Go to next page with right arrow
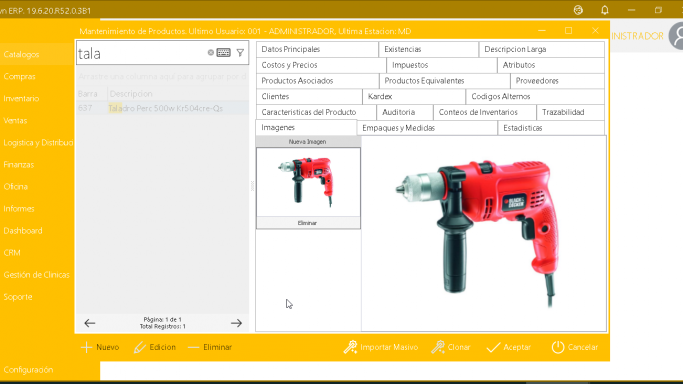 [x=237, y=323]
